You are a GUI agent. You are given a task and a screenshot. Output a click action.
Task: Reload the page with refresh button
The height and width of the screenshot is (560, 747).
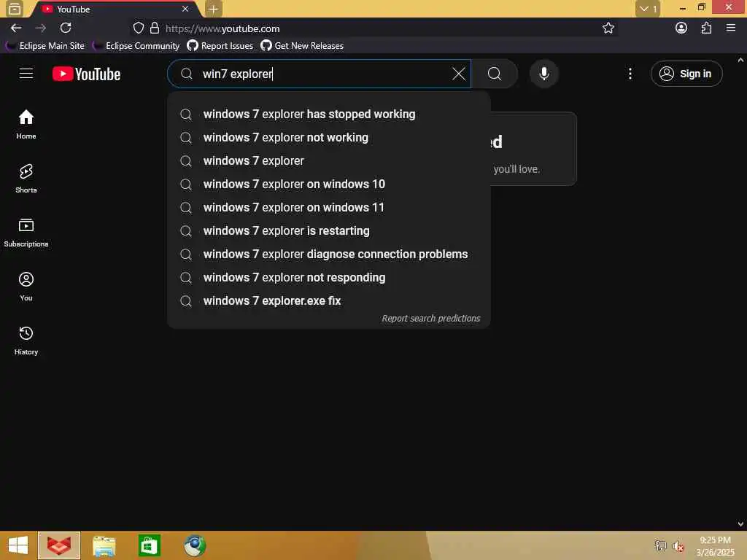coord(66,28)
